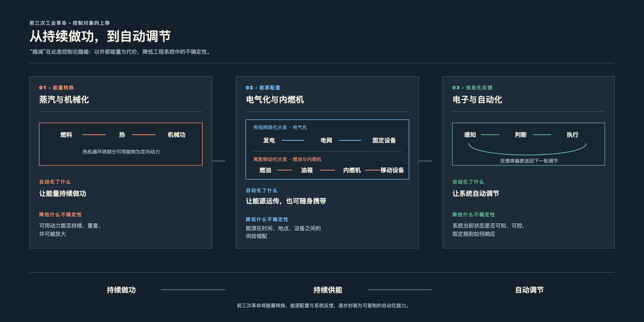Click the footer sentence 前三次革命将能量转换
Viewport: 644px width, 322px height.
[x=323, y=306]
